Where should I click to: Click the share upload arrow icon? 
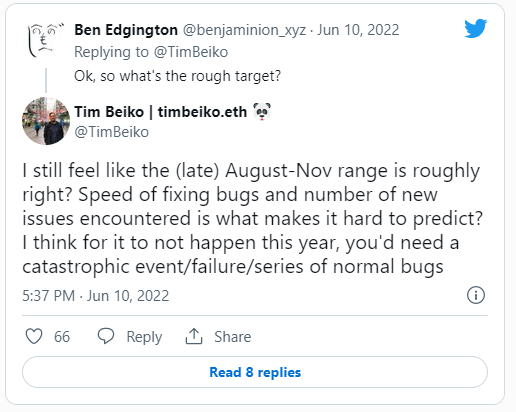(194, 336)
